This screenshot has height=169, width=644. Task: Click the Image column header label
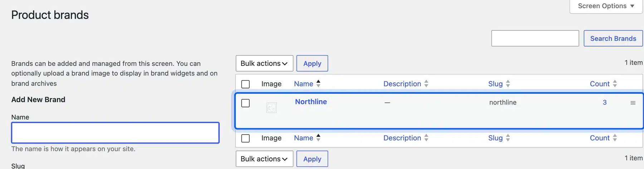tap(271, 84)
